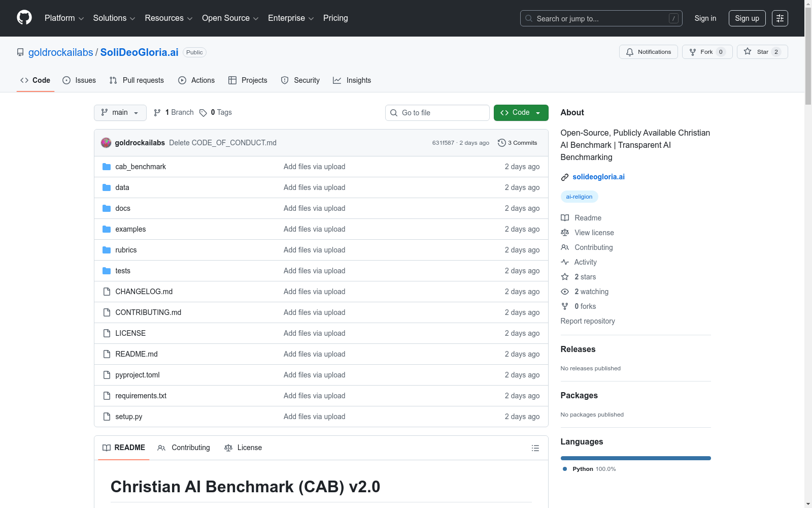812x508 pixels.
Task: Switch to the License tab in file viewer
Action: pos(243,448)
